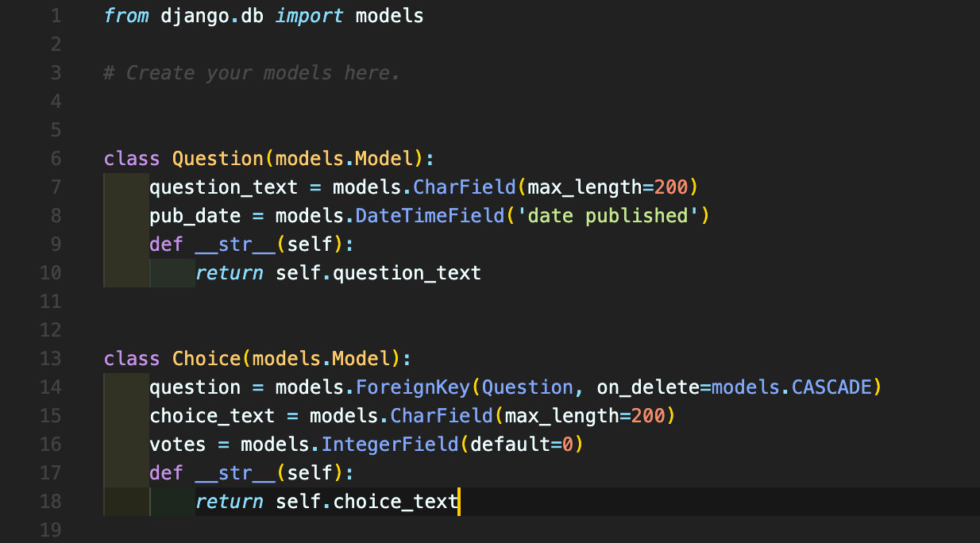Click 'CASCADE' on line 14
The width and height of the screenshot is (980, 543).
831,387
